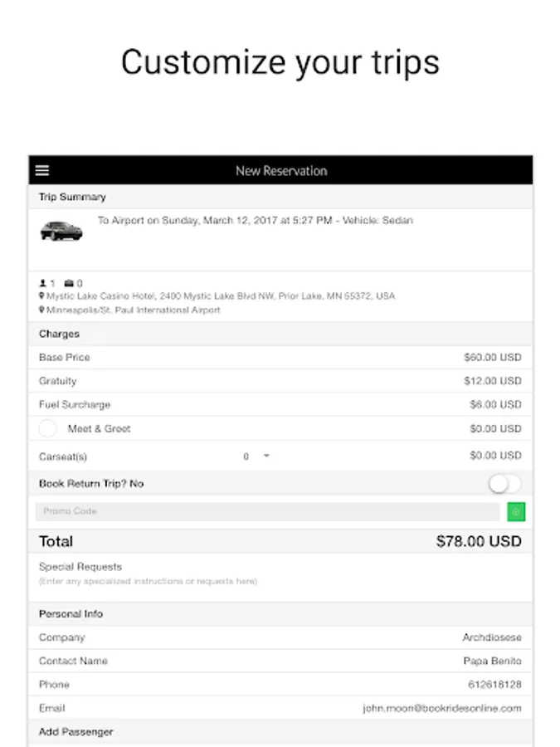Click the Special Requests text area
560x747 pixels.
(x=280, y=580)
